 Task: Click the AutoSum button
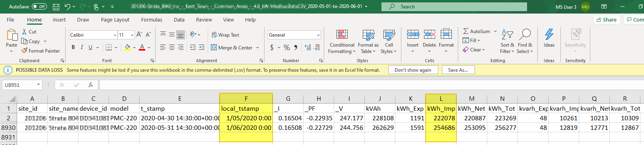(477, 31)
